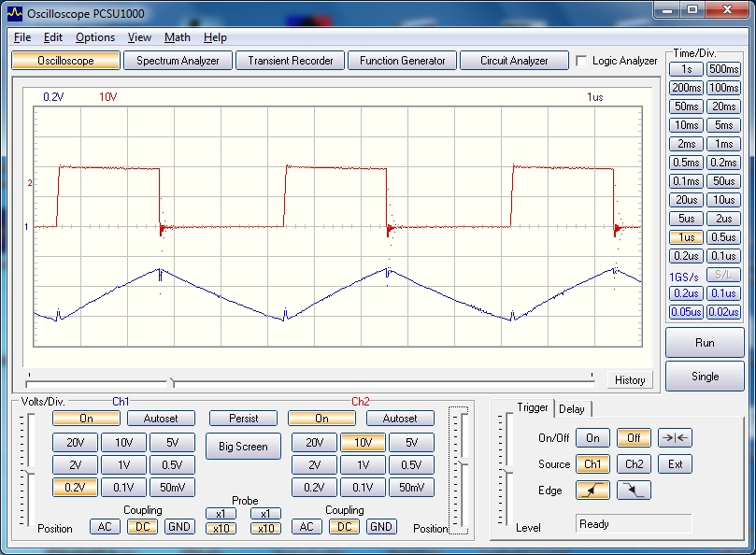
Task: Click the trigger center arrows icon button
Action: [x=676, y=437]
